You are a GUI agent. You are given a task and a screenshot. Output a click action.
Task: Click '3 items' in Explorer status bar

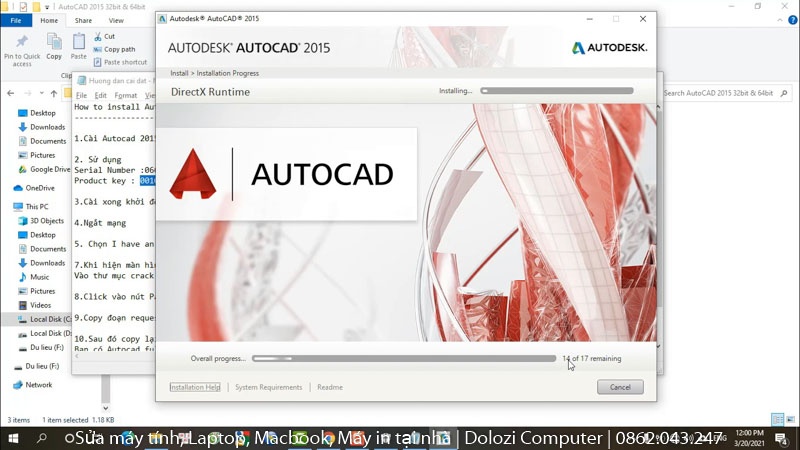19,420
